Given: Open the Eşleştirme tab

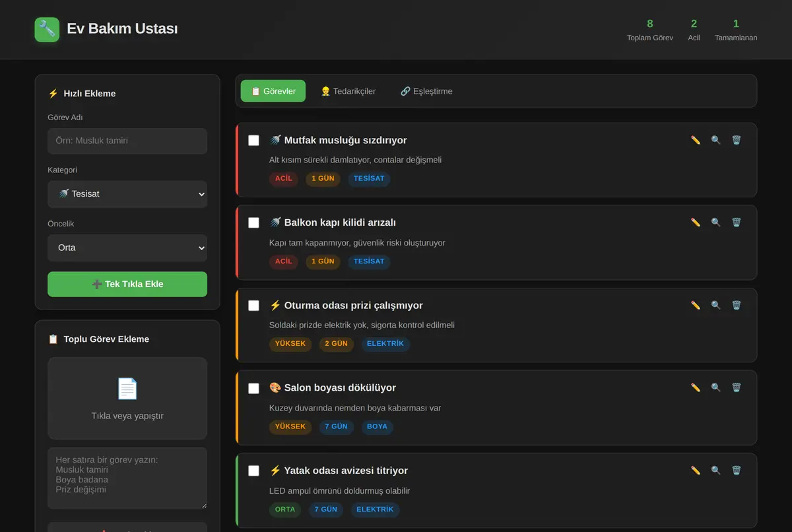Looking at the screenshot, I should (x=426, y=91).
